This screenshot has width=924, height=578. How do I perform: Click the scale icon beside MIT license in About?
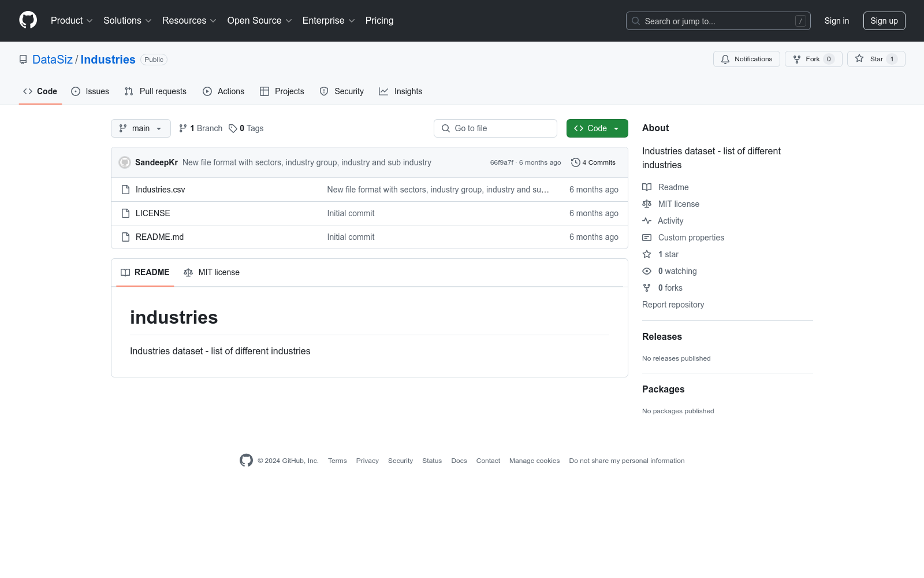647,204
